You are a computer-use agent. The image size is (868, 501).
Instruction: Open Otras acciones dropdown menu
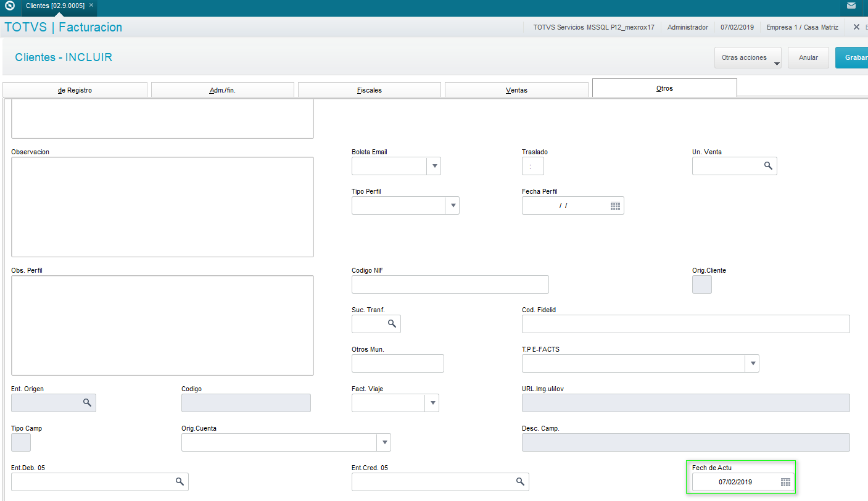coord(748,57)
